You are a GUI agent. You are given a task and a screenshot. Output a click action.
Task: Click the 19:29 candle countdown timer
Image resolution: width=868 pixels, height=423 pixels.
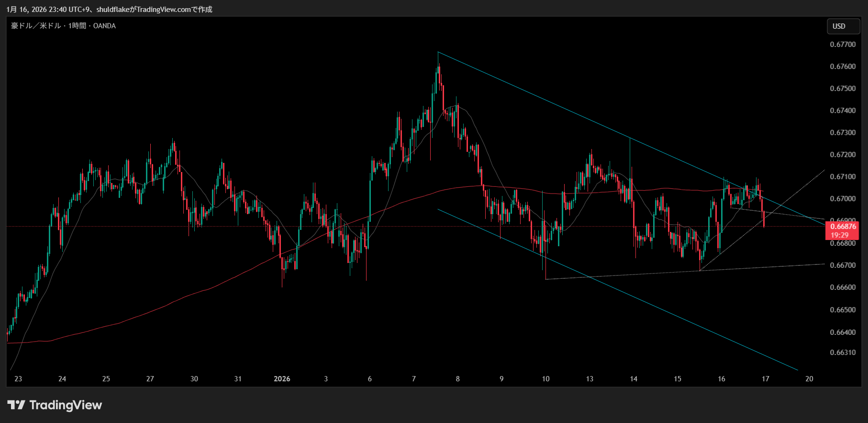point(839,235)
